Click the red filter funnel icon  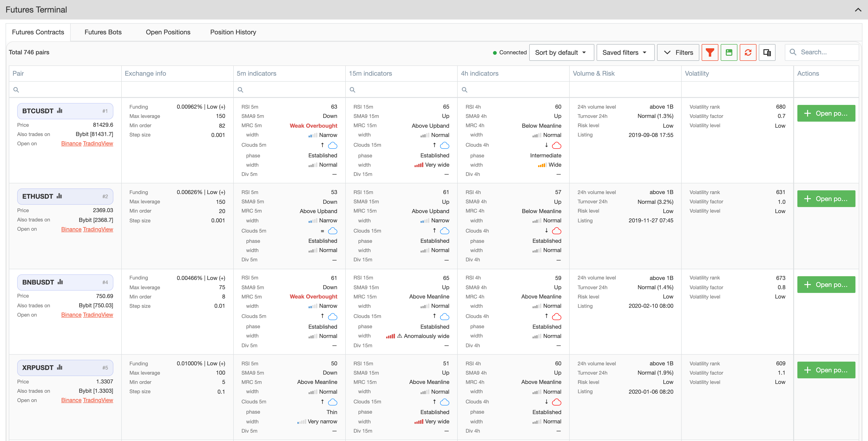click(x=710, y=52)
